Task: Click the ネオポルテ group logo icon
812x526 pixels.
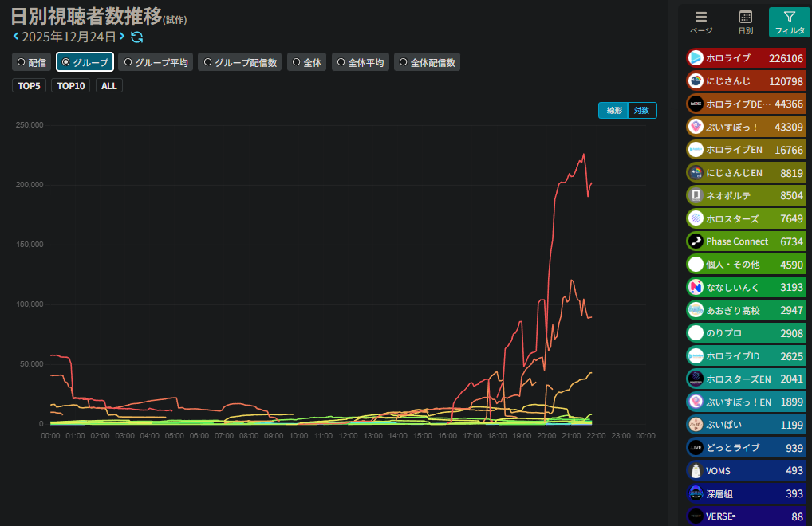Action: [696, 195]
